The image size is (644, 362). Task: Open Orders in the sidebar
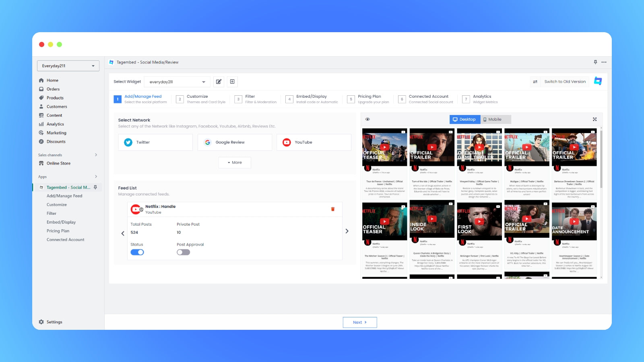point(53,89)
